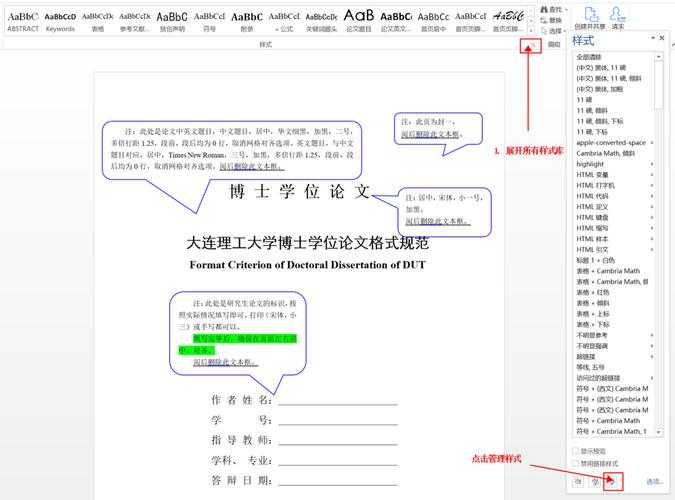This screenshot has height=500, width=675.
Task: Click the title '博士学位论文' in document
Action: click(300, 192)
